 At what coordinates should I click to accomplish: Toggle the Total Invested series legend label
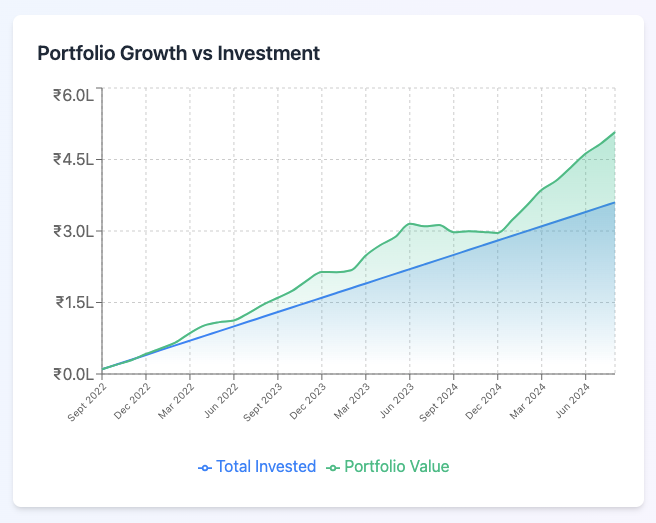266,466
